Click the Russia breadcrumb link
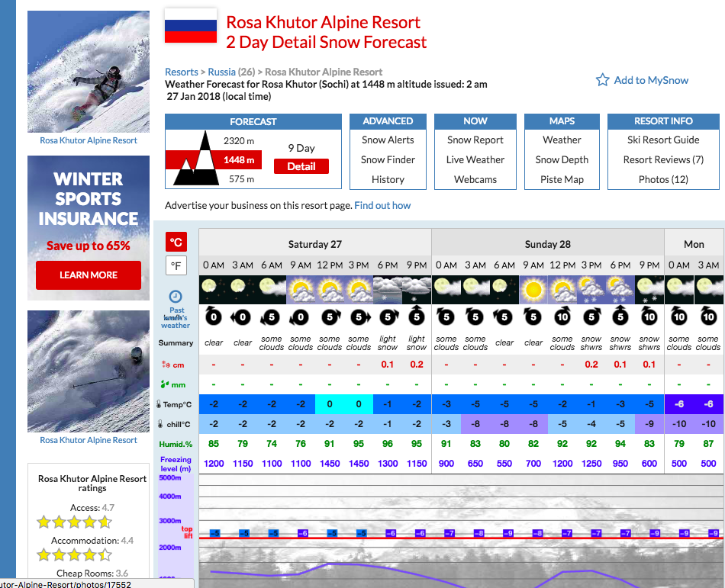The width and height of the screenshot is (725, 588). click(x=221, y=72)
